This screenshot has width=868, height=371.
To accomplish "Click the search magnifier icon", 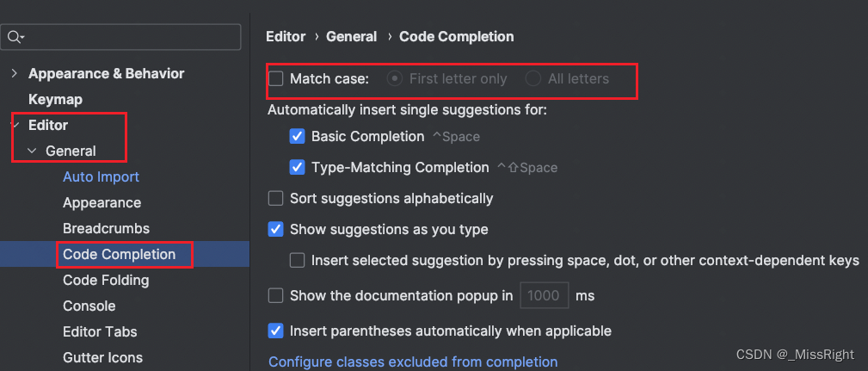I will click(x=15, y=37).
